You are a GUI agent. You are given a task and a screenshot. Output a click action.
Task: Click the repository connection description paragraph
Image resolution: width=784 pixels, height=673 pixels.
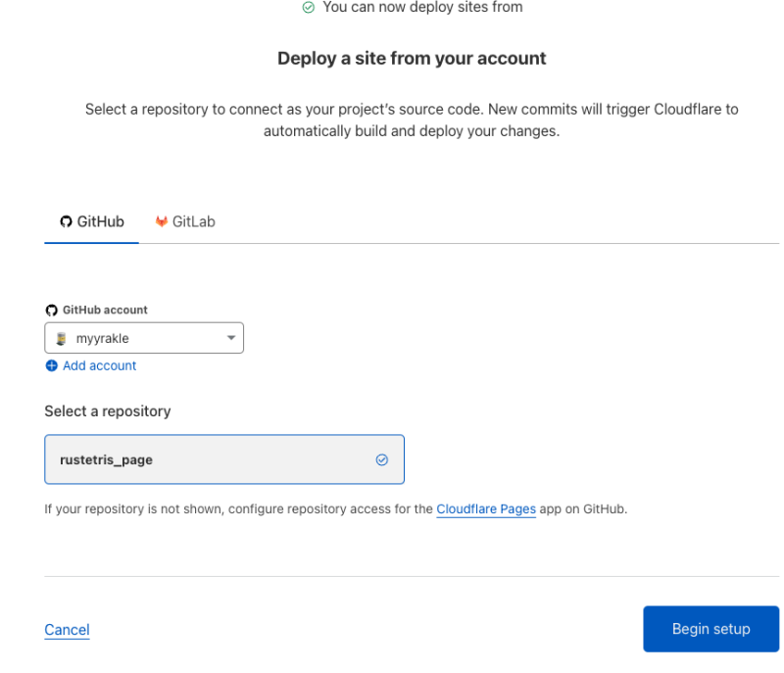click(412, 120)
